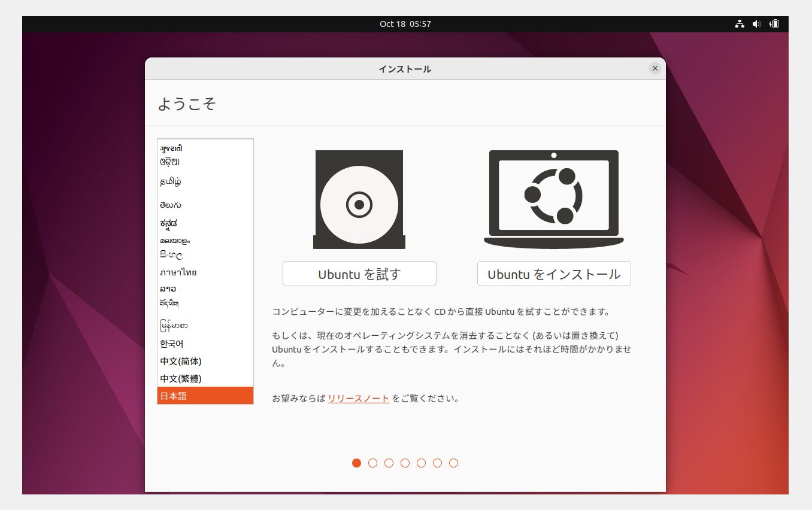This screenshot has height=510, width=812.
Task: Select 日本語 in the language list
Action: (205, 396)
